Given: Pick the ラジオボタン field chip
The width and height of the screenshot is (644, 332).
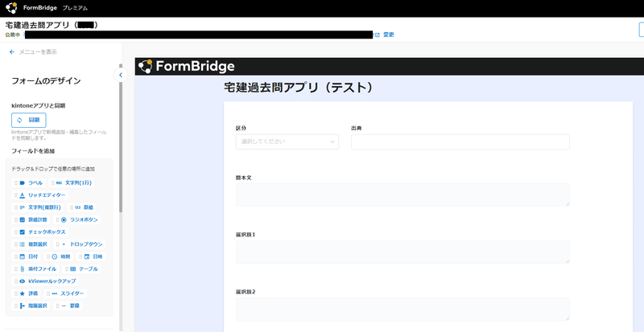Looking at the screenshot, I should (x=77, y=220).
